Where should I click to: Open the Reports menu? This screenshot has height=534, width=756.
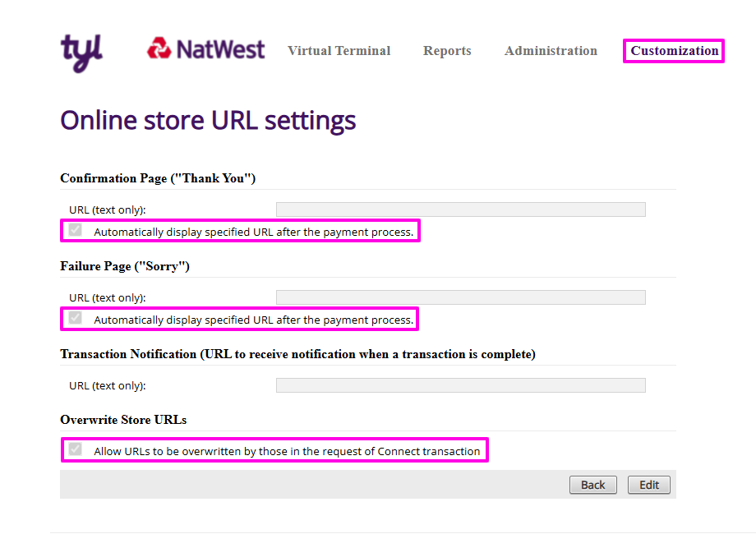[x=447, y=51]
